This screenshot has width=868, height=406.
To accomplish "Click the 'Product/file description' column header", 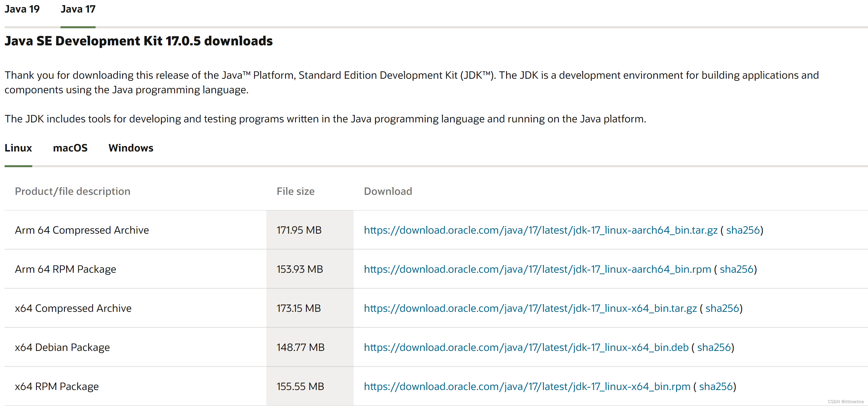I will point(72,191).
